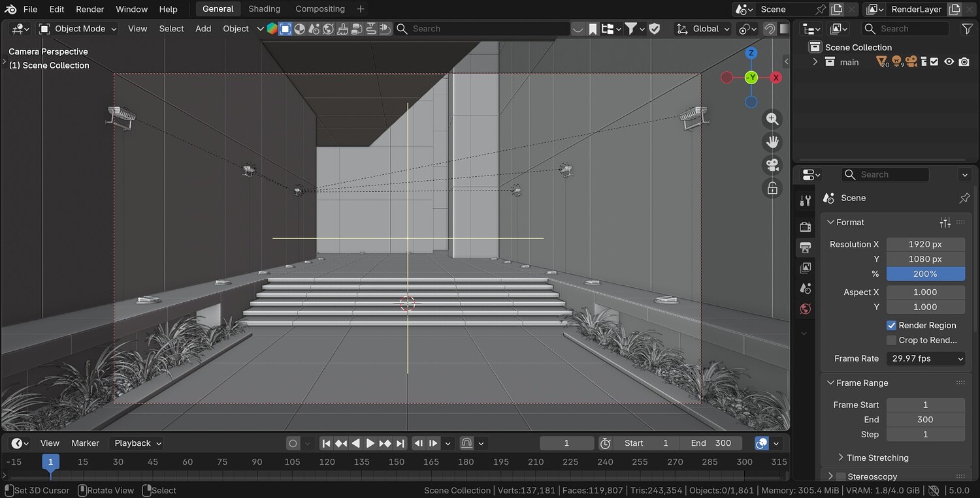Pin the Scene properties with pushpin
This screenshot has height=498, width=980.
tap(964, 198)
